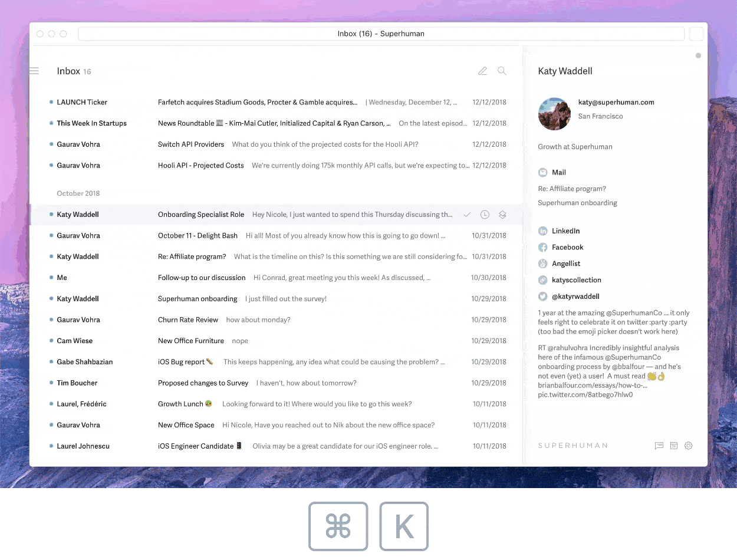
Task: Open the Growth Lunch email
Action: [x=276, y=404]
